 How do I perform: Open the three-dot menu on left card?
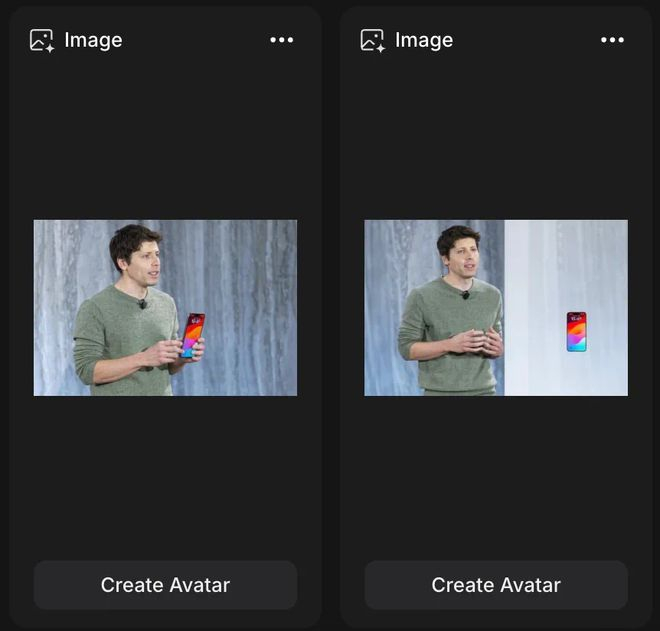tap(282, 40)
